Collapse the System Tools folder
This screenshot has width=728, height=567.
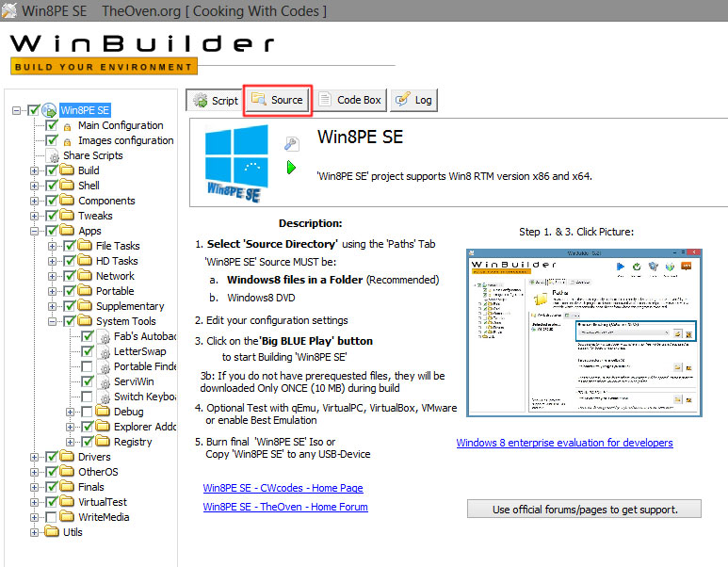point(52,321)
